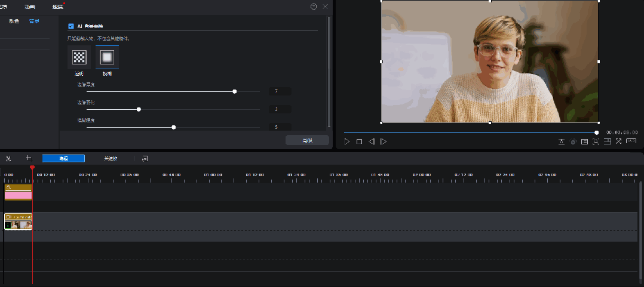Select the Color sub-tab left of Background
This screenshot has height=287, width=644.
[14, 21]
